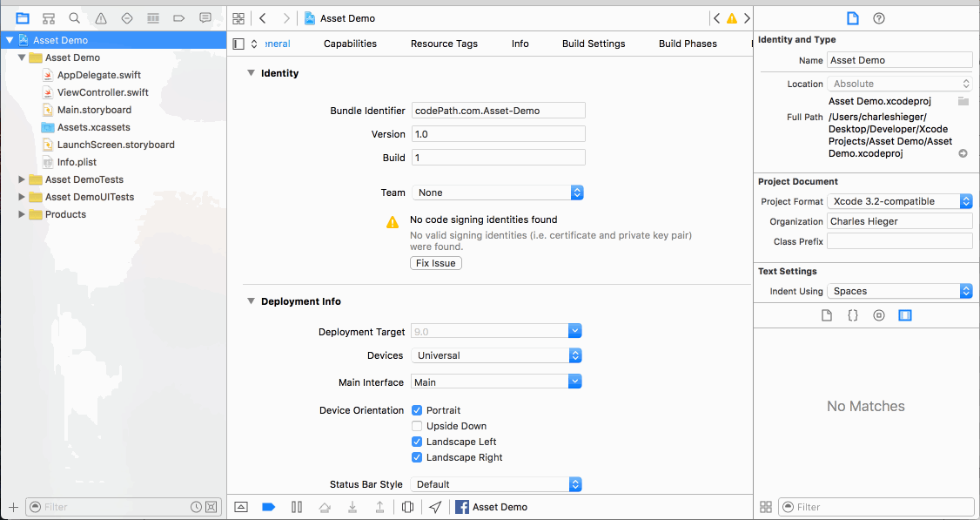
Task: Switch to the Build Phases tab
Action: coord(688,44)
